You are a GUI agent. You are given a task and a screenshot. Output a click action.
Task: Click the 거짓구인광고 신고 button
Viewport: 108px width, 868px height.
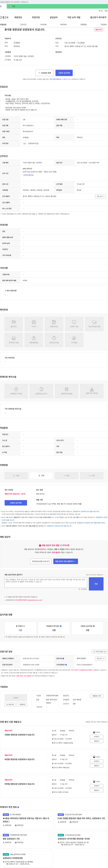point(100,652)
